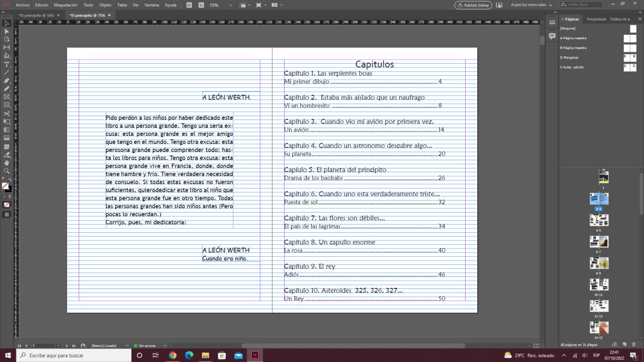Select the Type tool
Viewport: 644px width, 362px height.
click(x=7, y=64)
